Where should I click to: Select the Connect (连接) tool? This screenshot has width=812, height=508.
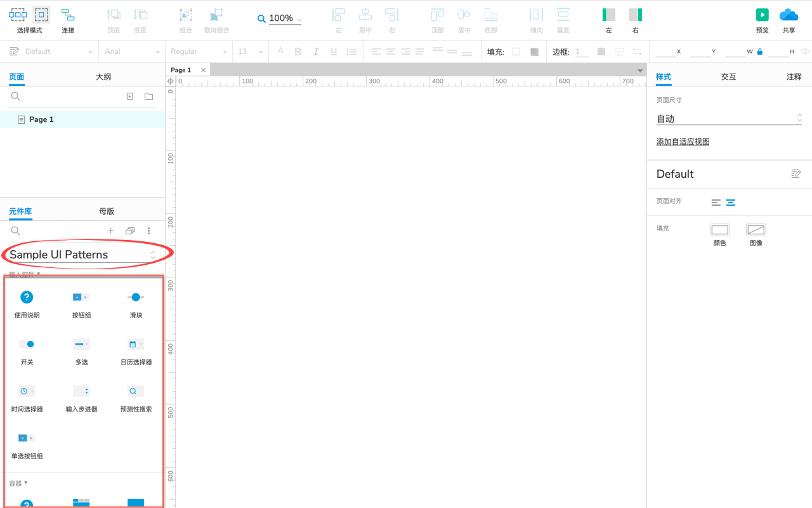[x=68, y=15]
